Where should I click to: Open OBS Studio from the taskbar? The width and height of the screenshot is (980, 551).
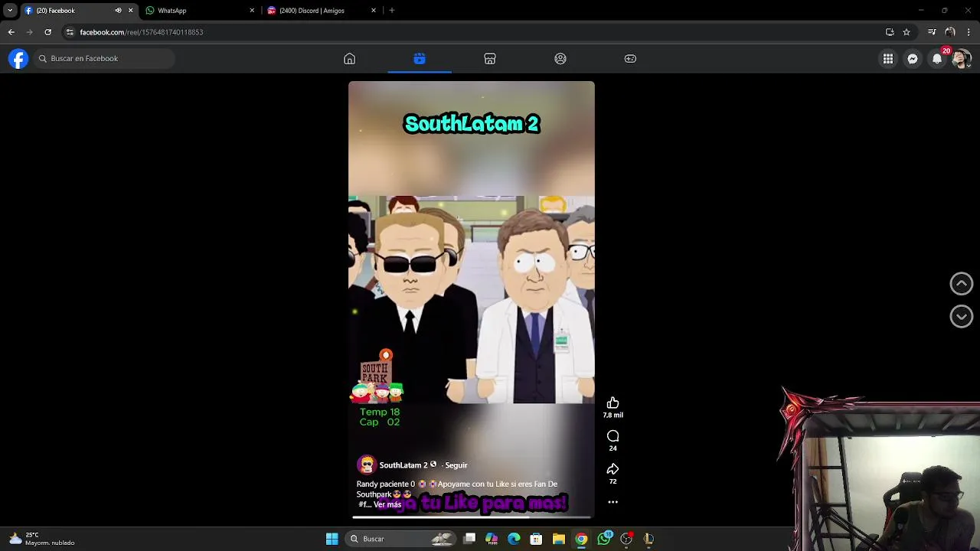[626, 539]
